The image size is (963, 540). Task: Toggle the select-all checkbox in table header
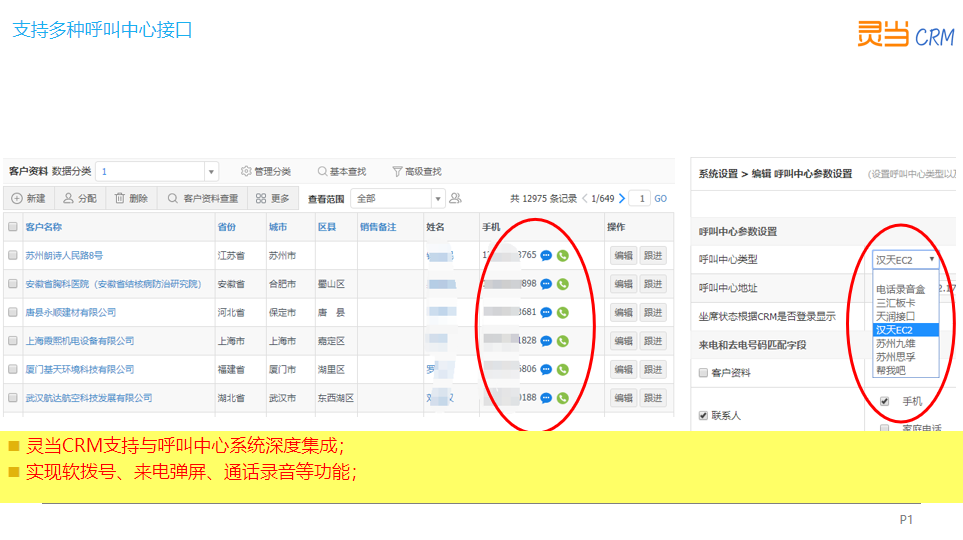point(12,227)
